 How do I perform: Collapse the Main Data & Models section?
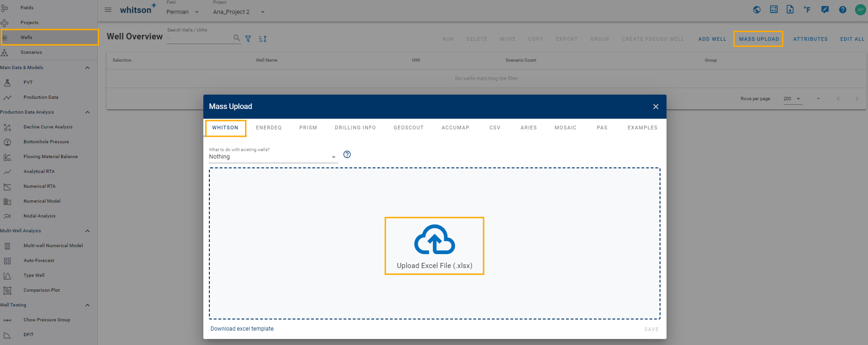click(88, 68)
